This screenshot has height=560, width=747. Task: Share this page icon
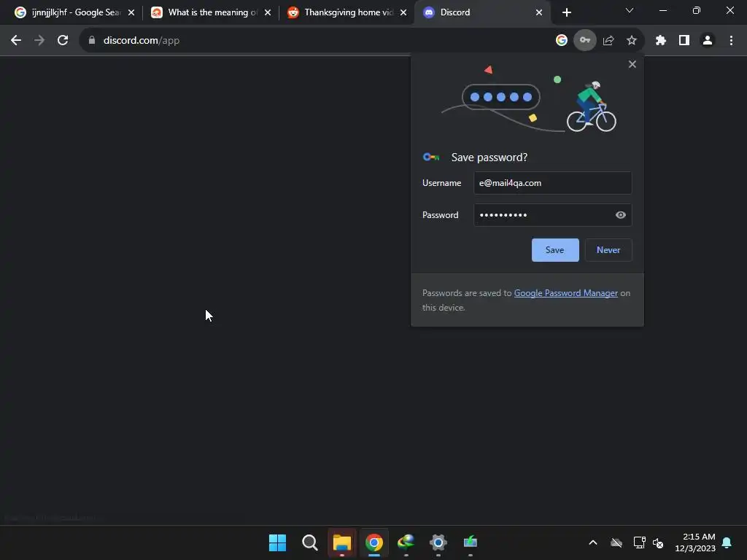pyautogui.click(x=608, y=41)
